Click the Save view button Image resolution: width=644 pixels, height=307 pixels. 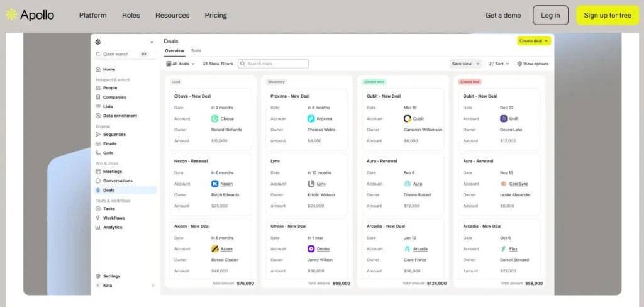point(462,64)
